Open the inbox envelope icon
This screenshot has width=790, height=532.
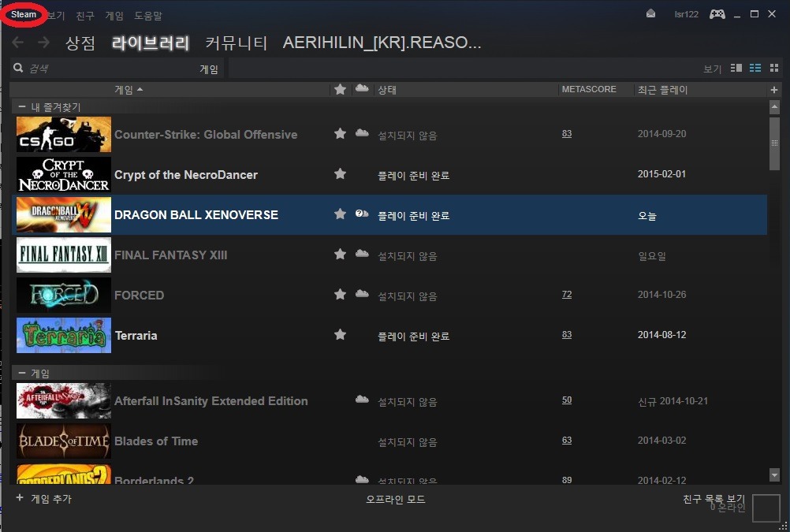pyautogui.click(x=650, y=14)
